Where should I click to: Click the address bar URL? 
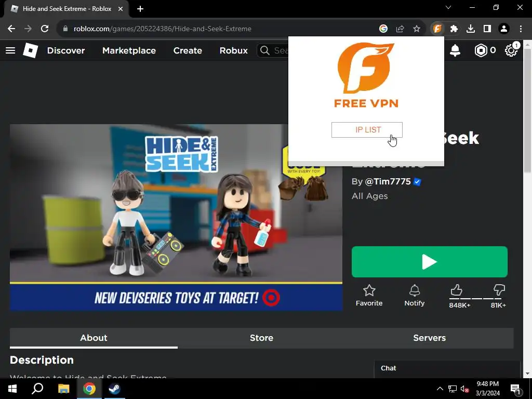[162, 29]
